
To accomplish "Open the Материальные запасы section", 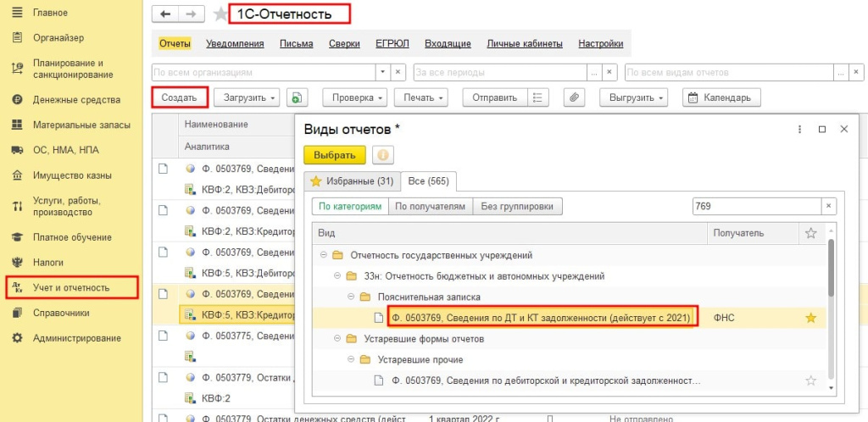I will (x=81, y=125).
